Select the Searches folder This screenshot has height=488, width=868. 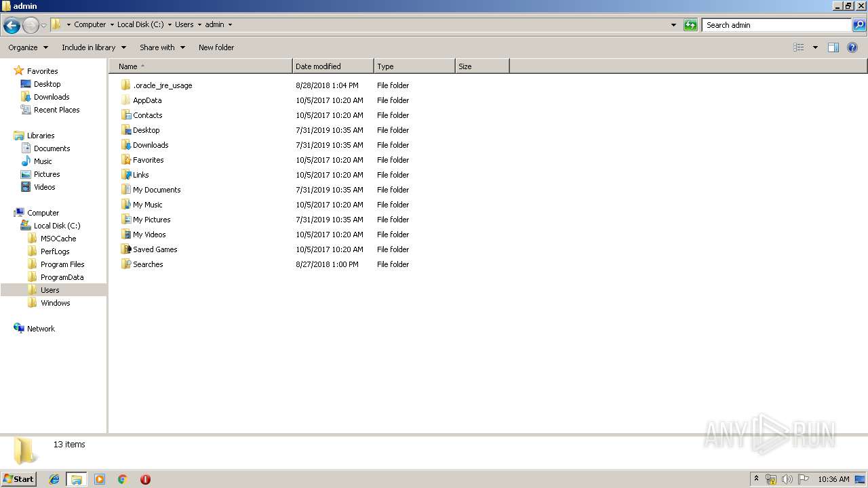point(148,264)
